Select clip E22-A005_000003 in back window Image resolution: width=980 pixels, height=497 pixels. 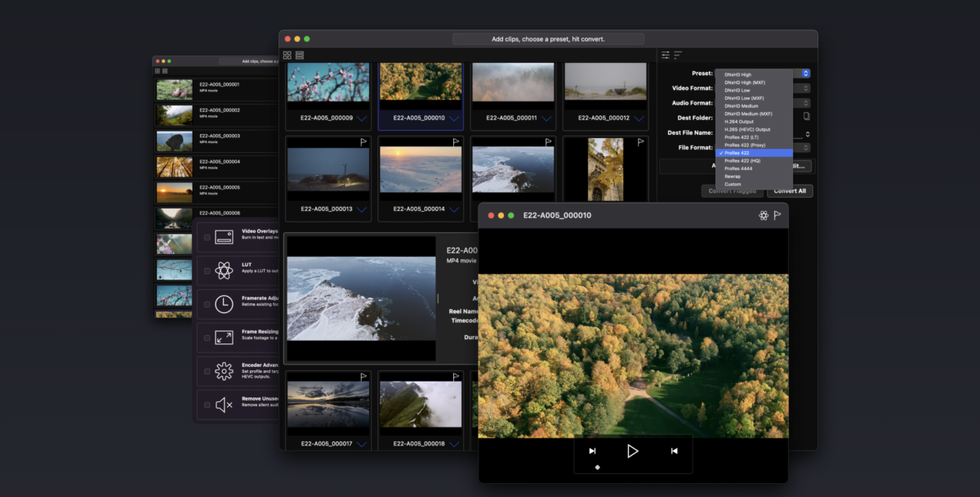coord(216,140)
